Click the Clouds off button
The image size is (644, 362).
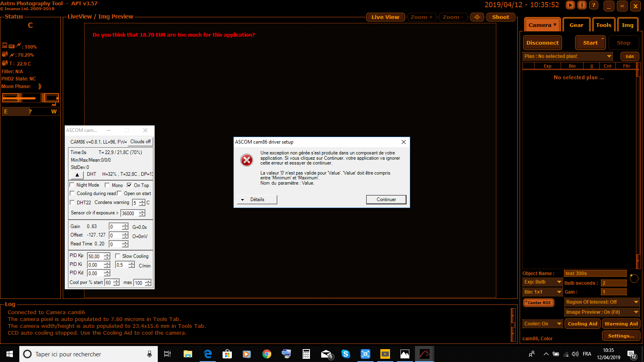pos(140,142)
